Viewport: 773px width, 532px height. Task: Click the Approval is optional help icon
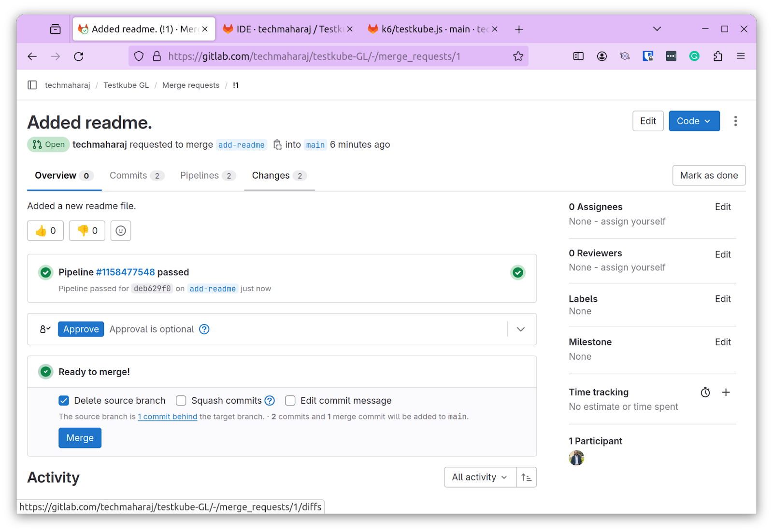204,329
